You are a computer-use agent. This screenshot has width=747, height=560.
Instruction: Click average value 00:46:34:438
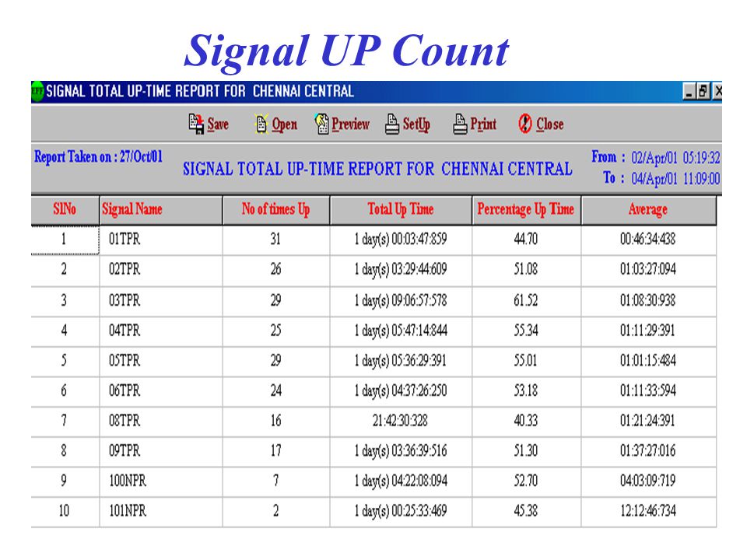point(648,239)
